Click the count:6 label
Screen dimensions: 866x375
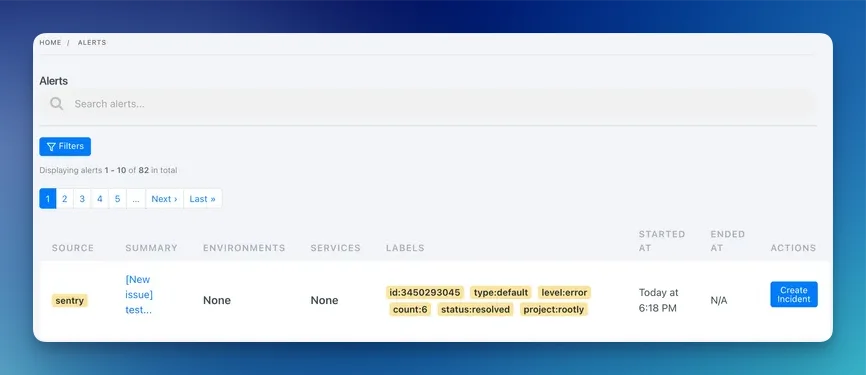(x=410, y=309)
